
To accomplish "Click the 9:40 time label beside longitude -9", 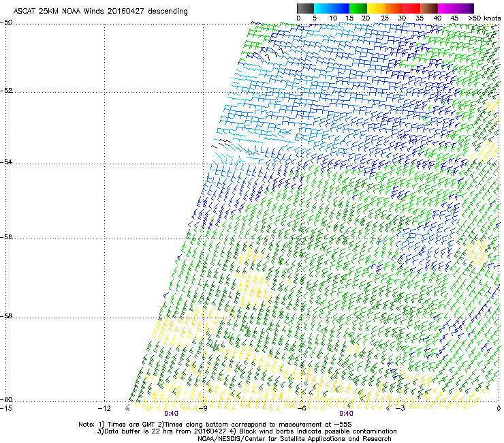I will click(171, 414).
